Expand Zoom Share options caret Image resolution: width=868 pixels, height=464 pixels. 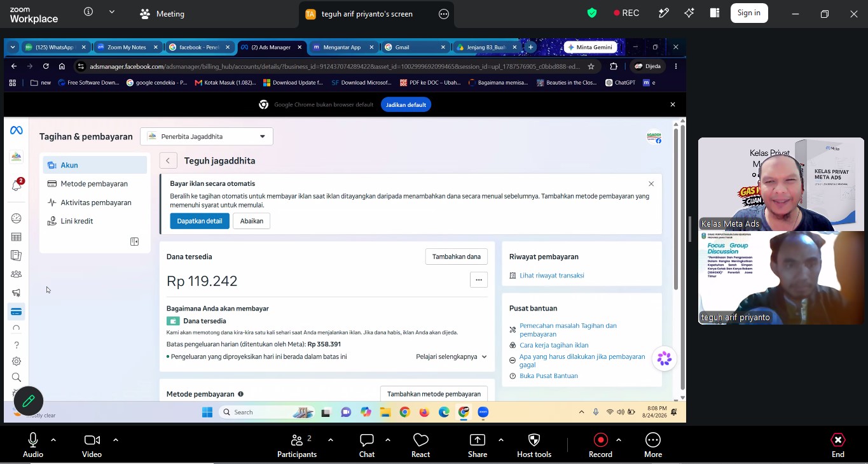[501, 440]
